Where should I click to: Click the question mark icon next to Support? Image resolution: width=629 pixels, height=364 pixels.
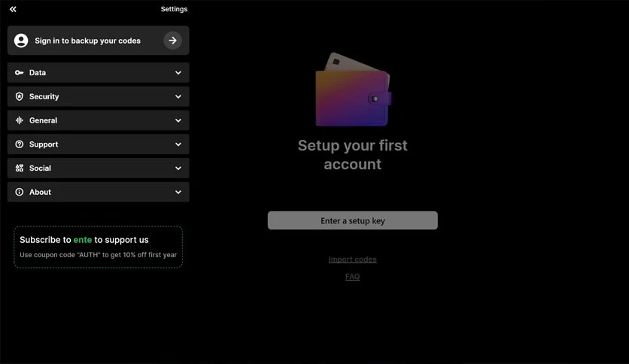click(20, 144)
